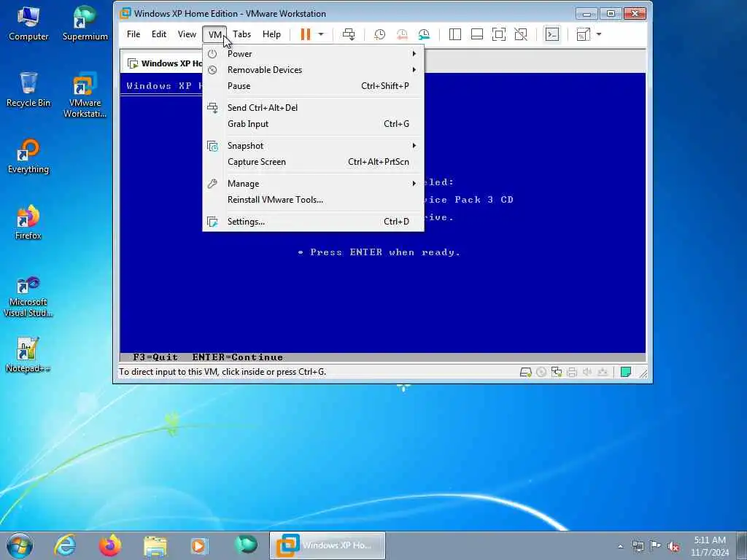The image size is (747, 560).
Task: Click the hard disk status bar icon
Action: pos(525,373)
